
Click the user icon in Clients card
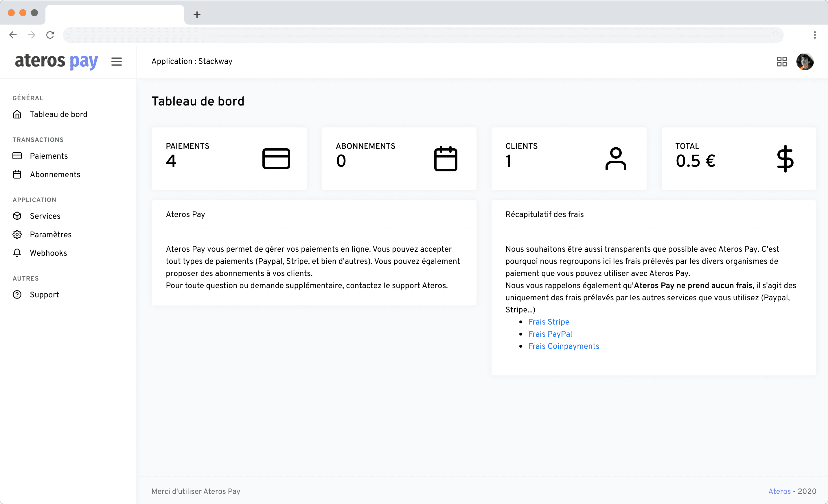pos(615,158)
